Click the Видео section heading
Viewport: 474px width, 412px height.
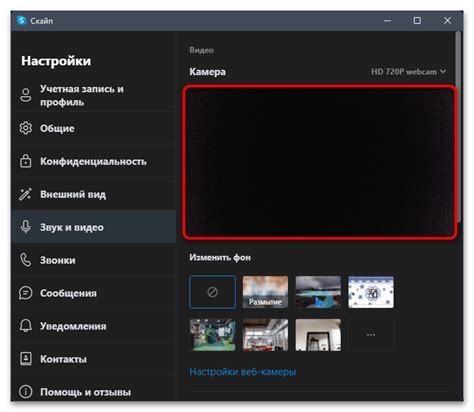[x=201, y=50]
